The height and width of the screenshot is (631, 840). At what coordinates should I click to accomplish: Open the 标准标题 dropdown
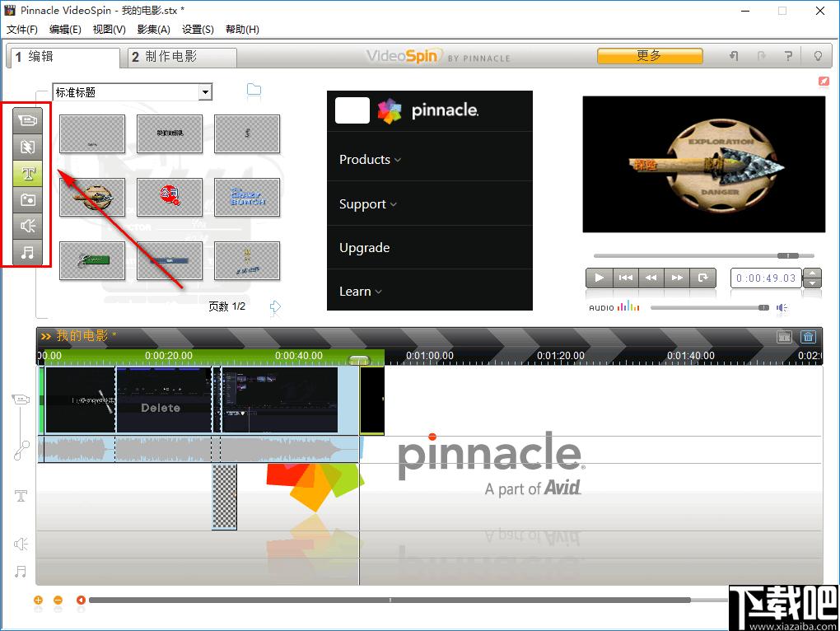point(204,92)
